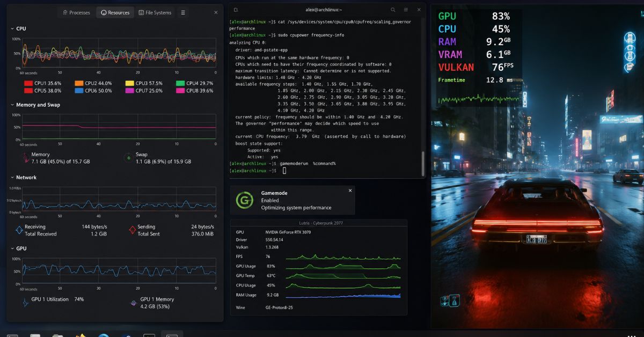Click the 'NVIDIA GeForce RTX 3070' value
644x337 pixels.
coord(288,232)
